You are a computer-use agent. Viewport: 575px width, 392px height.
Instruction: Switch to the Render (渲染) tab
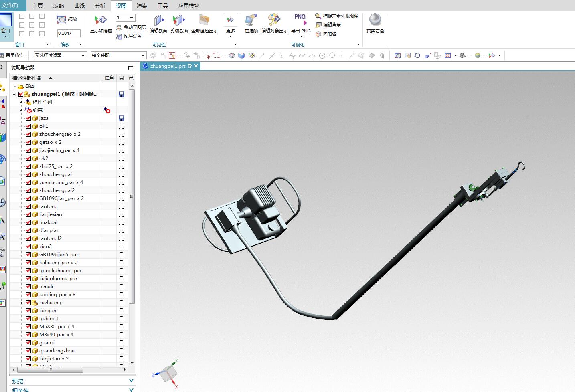pyautogui.click(x=142, y=6)
